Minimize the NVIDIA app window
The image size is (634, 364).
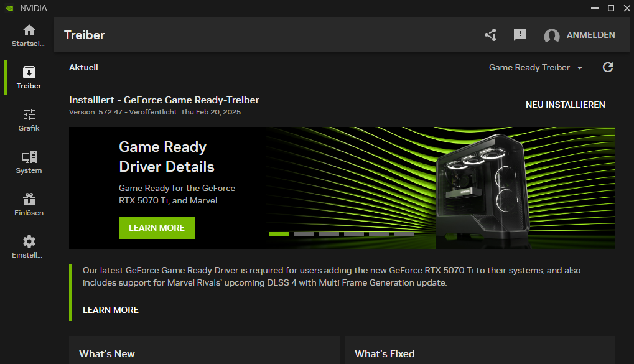click(594, 8)
